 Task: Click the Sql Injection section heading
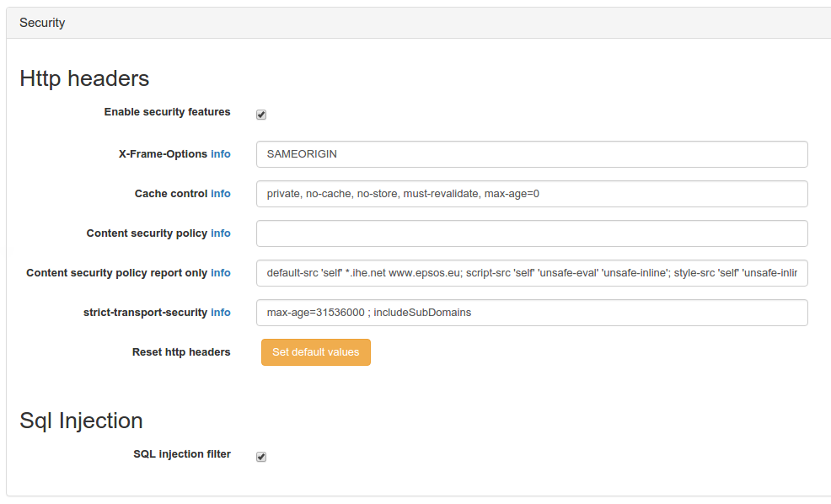tap(81, 421)
